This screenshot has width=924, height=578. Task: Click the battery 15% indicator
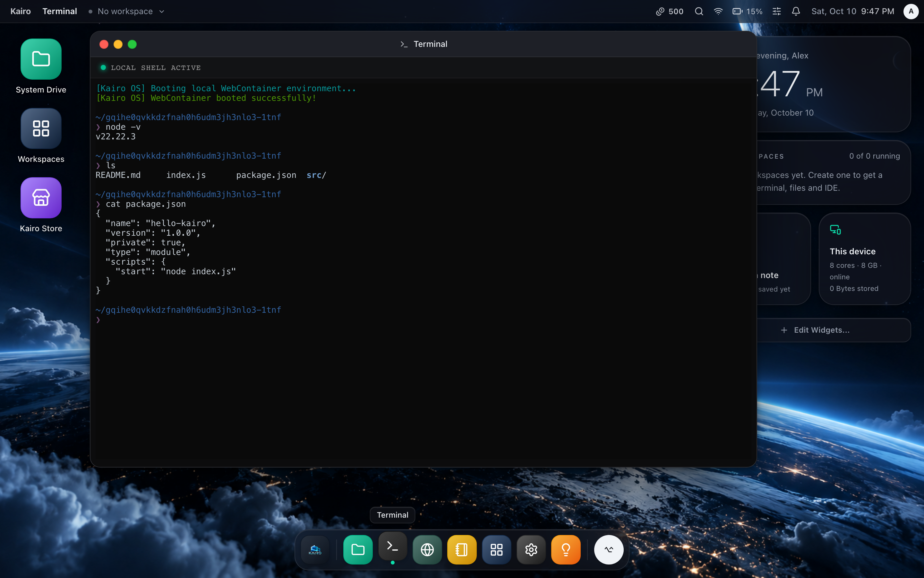[x=747, y=11]
